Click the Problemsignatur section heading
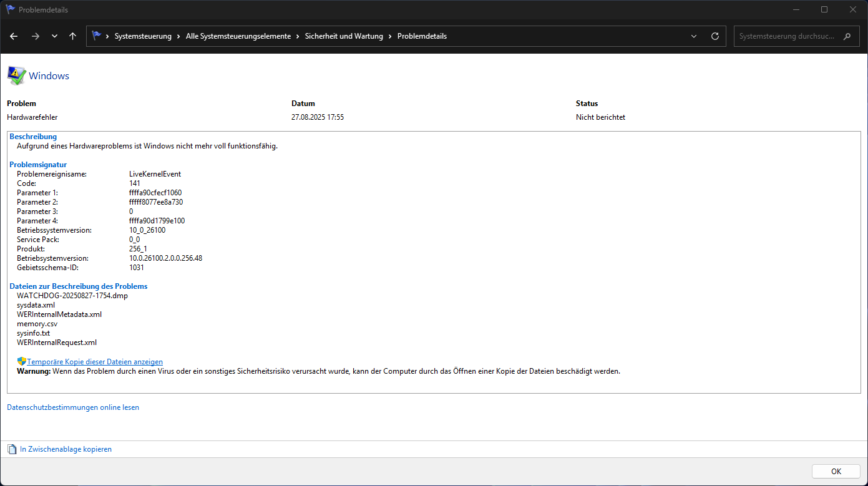Screen dimensions: 868x486 point(38,165)
